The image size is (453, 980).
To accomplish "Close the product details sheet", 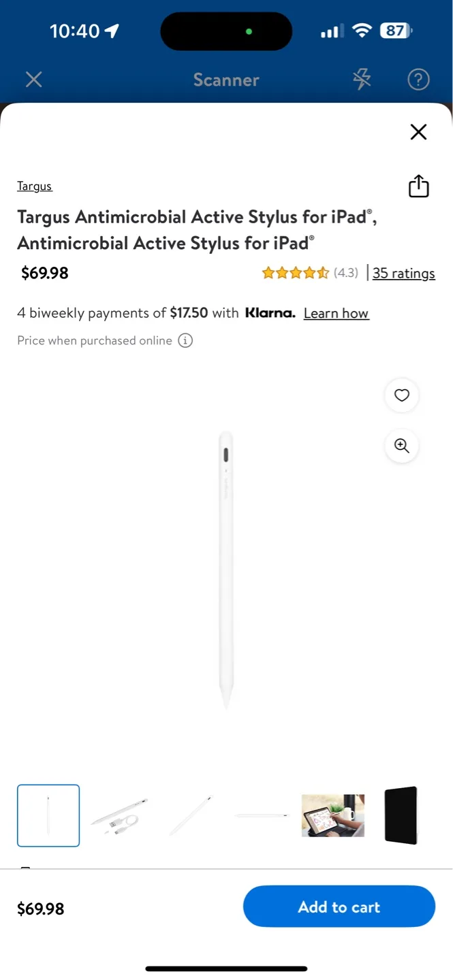I will tap(418, 131).
